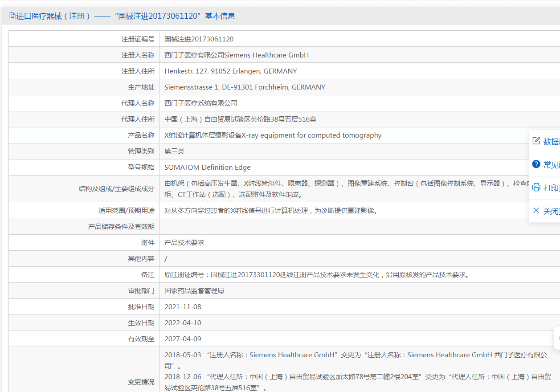
Task: Select management category value 第三类
Action: (174, 151)
